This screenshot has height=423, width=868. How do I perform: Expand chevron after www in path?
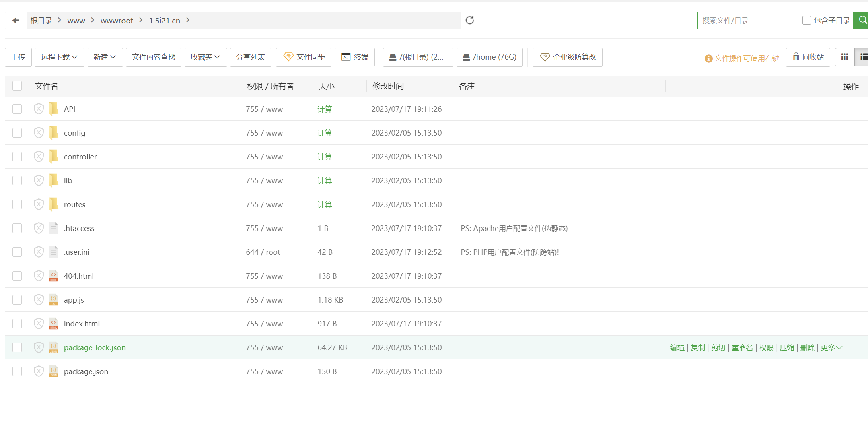click(93, 20)
